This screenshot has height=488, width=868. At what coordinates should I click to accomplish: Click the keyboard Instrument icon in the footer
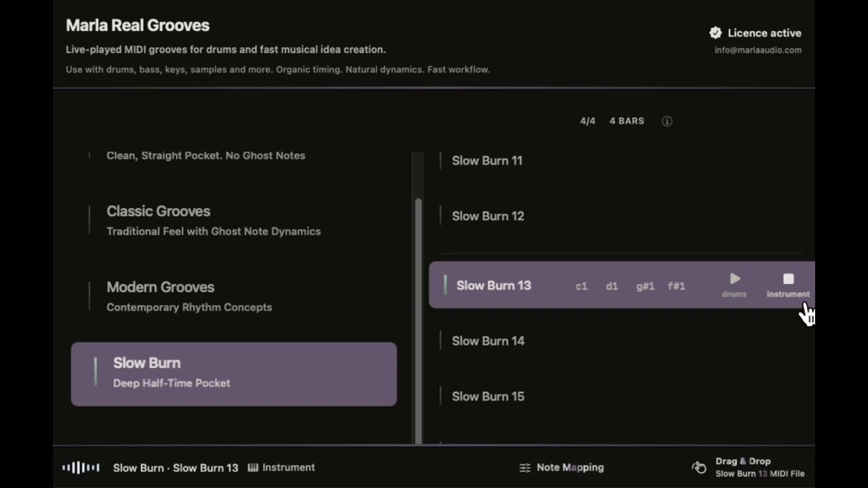pos(253,467)
